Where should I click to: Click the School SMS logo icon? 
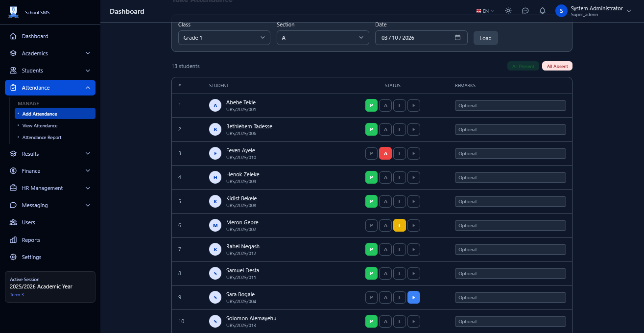coord(13,12)
